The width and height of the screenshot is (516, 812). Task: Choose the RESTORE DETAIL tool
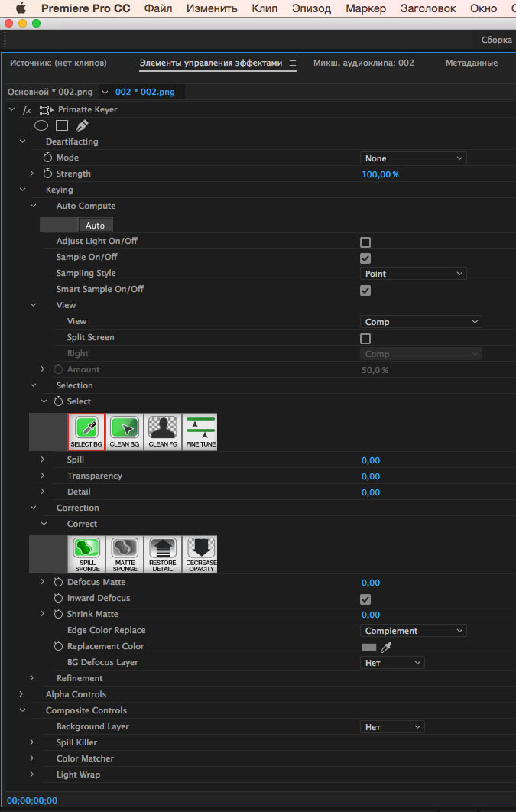[x=163, y=554]
